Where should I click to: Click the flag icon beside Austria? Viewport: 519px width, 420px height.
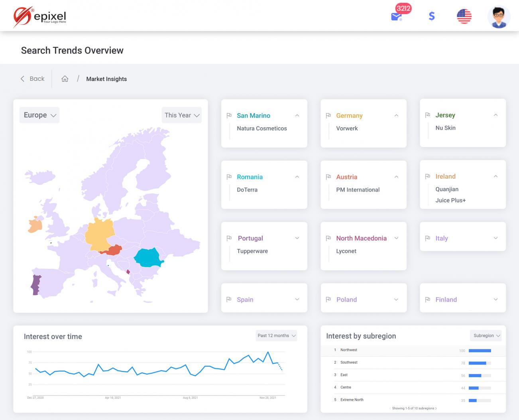(328, 177)
